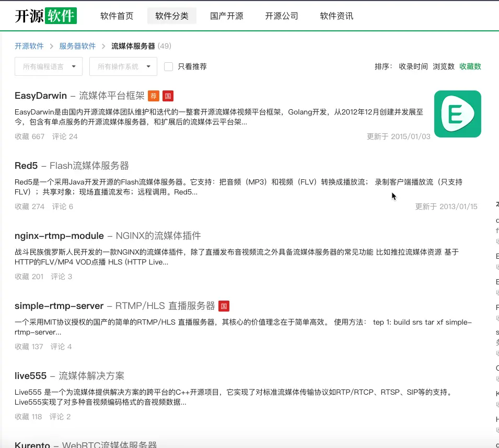Go to the 软件首页 tab
Screen dimensions: 499x448
click(x=117, y=16)
